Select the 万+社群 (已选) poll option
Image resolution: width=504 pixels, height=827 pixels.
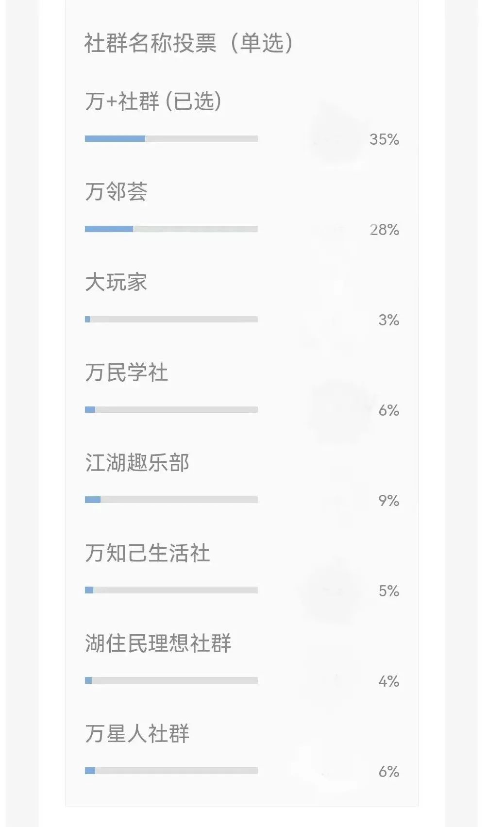(153, 101)
